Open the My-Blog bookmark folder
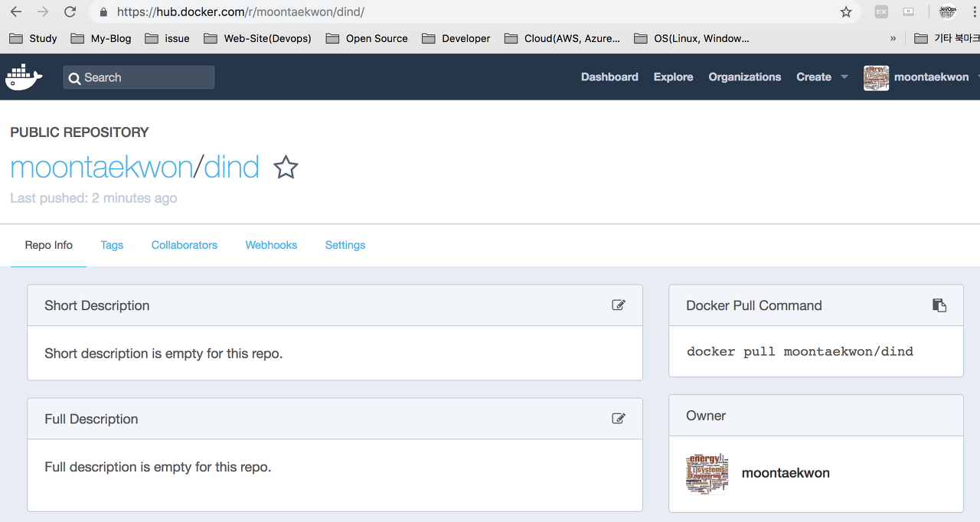Viewport: 980px width, 522px height. click(100, 38)
